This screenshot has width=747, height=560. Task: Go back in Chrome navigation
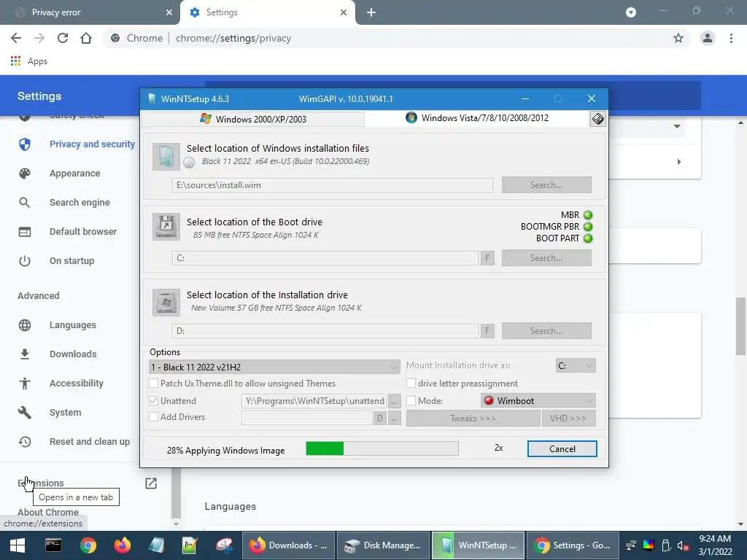pos(16,38)
